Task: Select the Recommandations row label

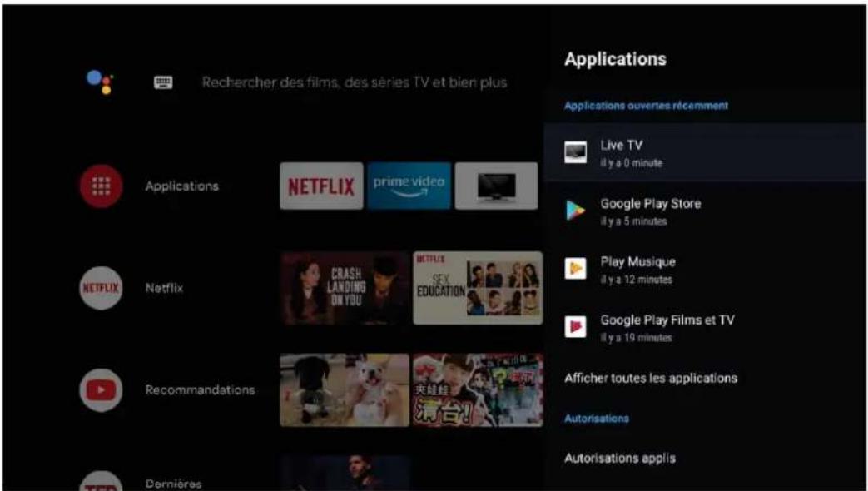Action: (x=200, y=389)
